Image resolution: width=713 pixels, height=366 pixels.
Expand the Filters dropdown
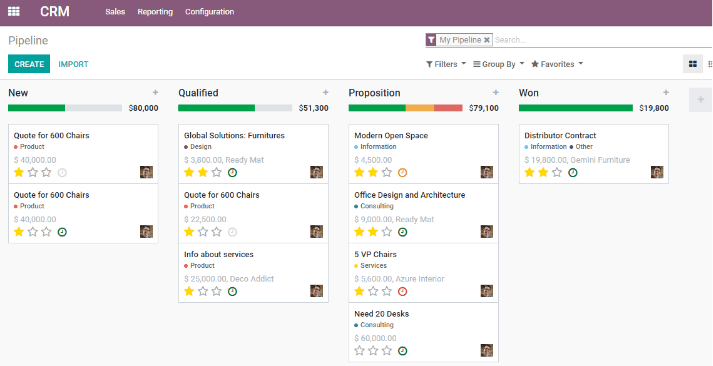(x=446, y=64)
